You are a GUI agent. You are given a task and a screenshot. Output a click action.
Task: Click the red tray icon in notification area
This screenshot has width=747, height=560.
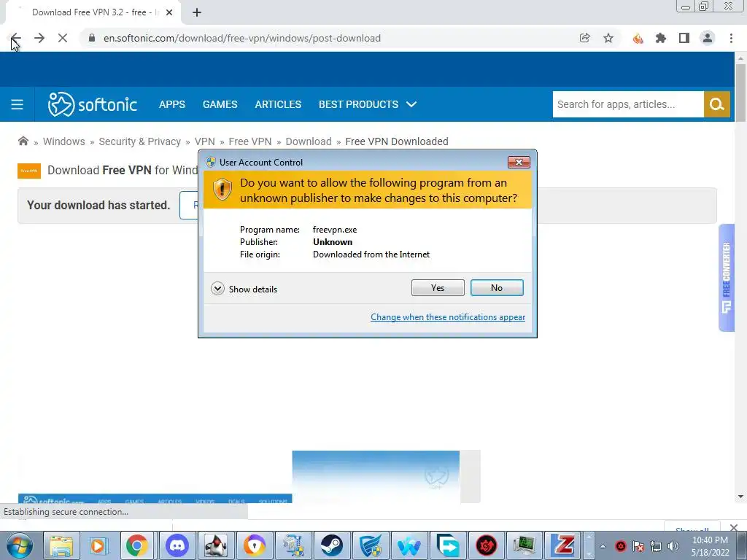point(620,546)
